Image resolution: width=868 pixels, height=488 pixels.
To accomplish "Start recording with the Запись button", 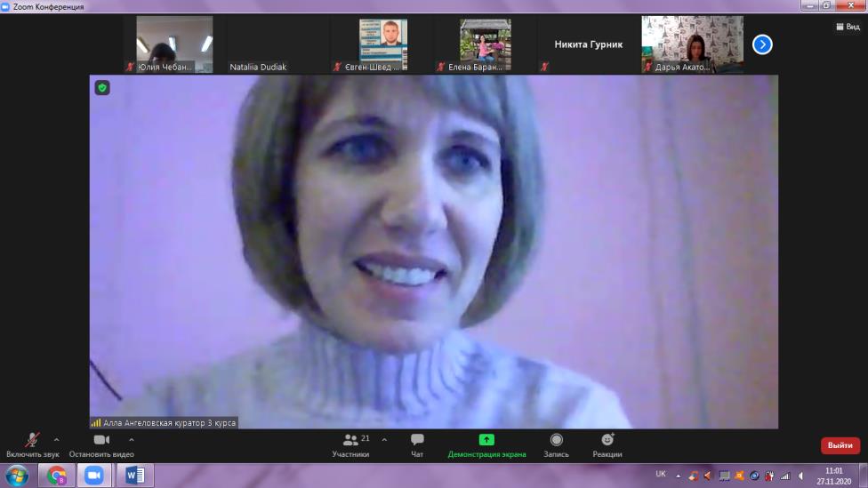I will pos(557,445).
